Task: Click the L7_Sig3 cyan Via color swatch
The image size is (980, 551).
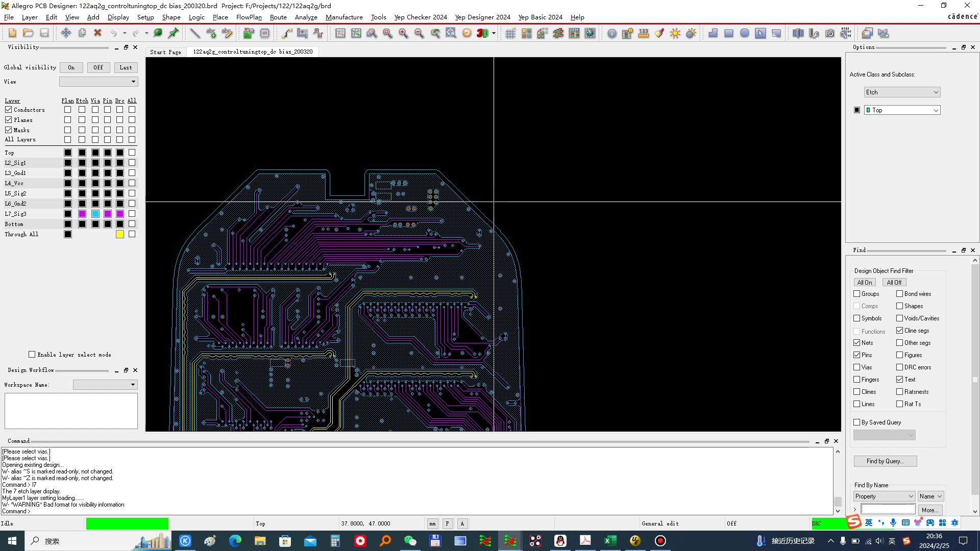Action: [x=95, y=214]
